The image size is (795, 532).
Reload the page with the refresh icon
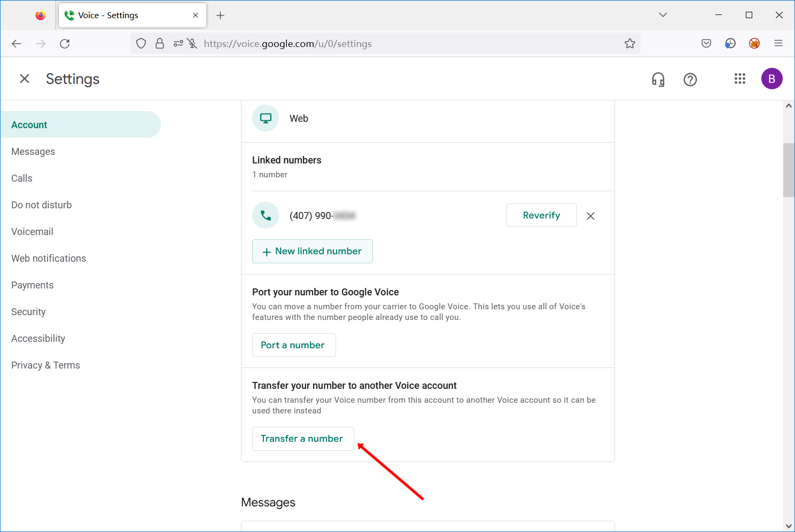65,44
